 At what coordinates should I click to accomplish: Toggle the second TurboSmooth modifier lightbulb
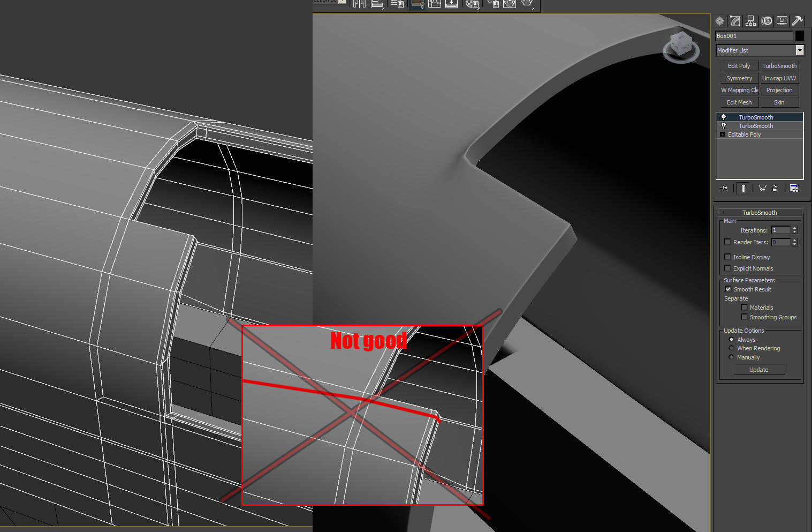(x=723, y=126)
